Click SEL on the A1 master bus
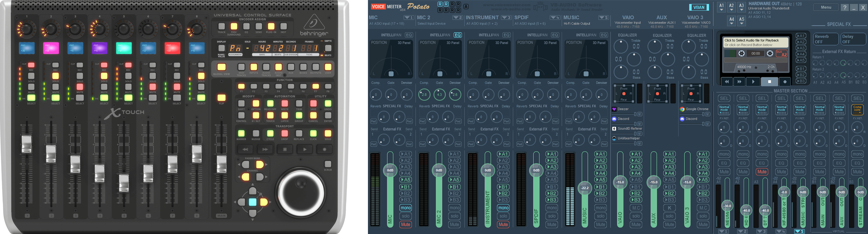The image size is (868, 234). 724,99
